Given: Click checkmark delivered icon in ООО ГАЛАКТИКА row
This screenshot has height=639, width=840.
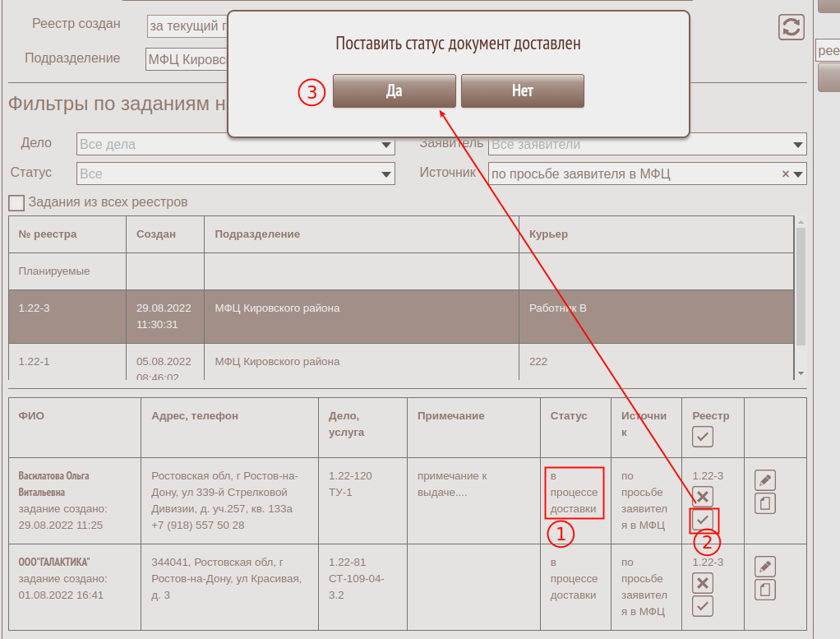Looking at the screenshot, I should pos(703,606).
